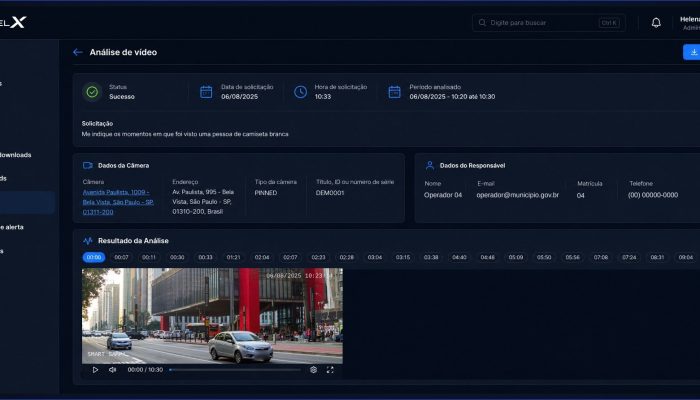Click the 'Operador 04' name value
The width and height of the screenshot is (700, 400).
pyautogui.click(x=443, y=195)
